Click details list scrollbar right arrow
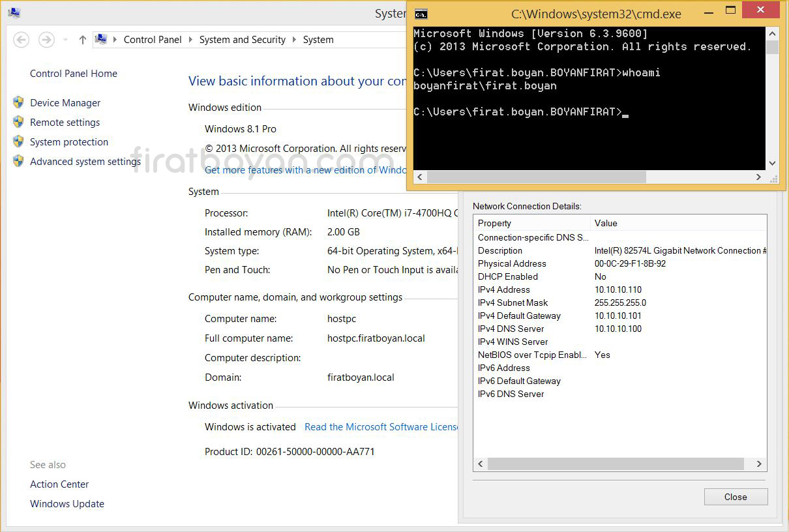 tap(759, 464)
